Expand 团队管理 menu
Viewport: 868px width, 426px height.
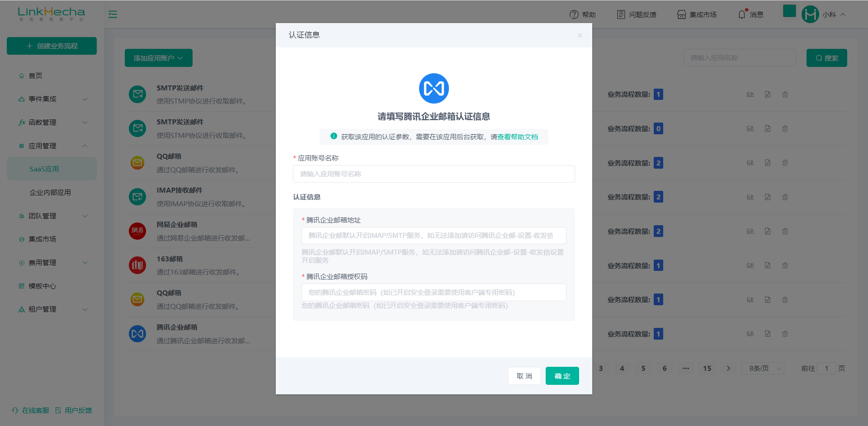(52, 216)
